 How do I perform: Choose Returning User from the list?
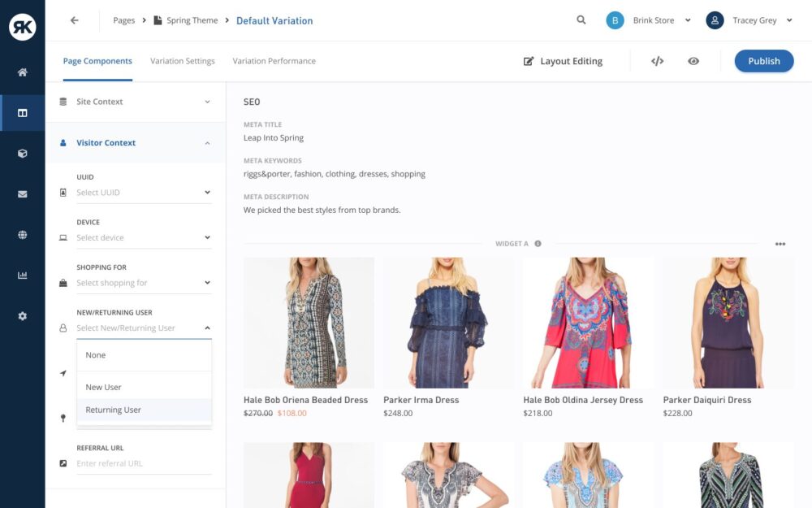(x=114, y=410)
